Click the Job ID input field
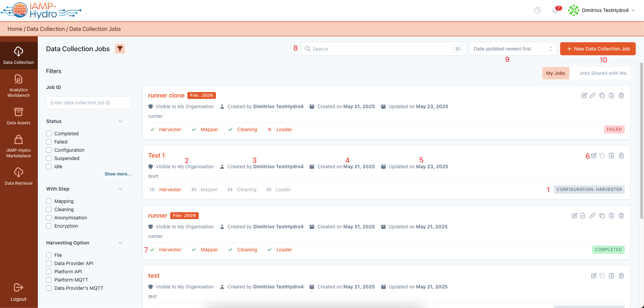This screenshot has height=308, width=644. point(89,103)
